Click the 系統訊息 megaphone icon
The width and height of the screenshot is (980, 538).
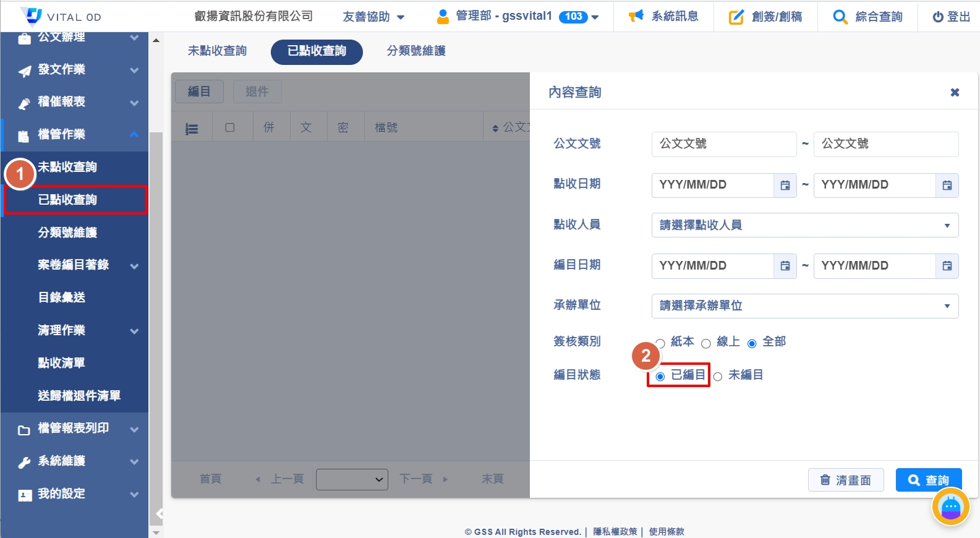[636, 16]
